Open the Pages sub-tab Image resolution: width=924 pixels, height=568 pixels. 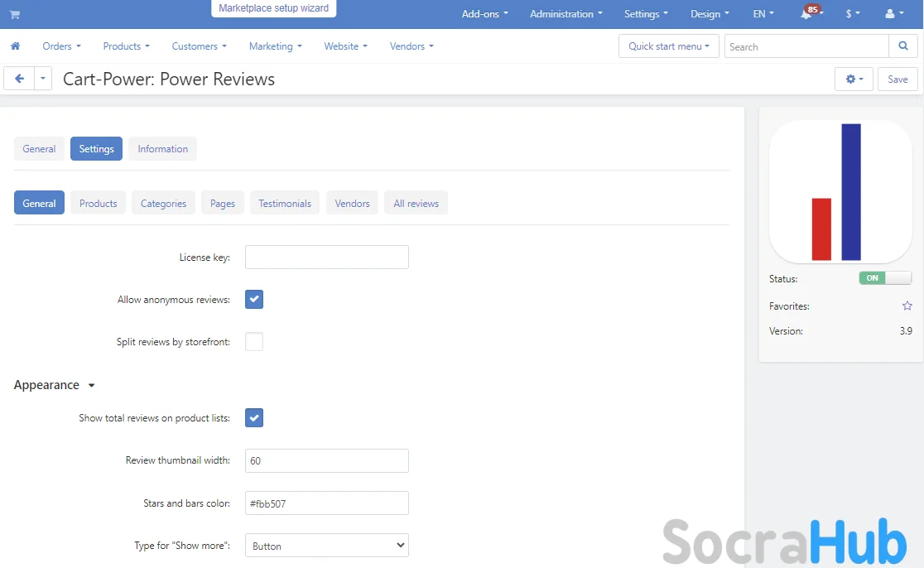pyautogui.click(x=222, y=203)
